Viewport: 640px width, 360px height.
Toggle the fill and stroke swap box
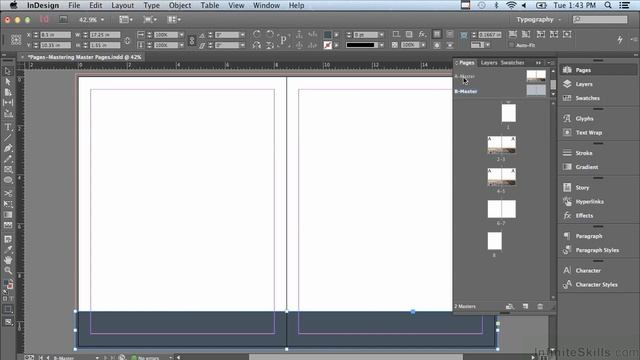pyautogui.click(x=10, y=280)
